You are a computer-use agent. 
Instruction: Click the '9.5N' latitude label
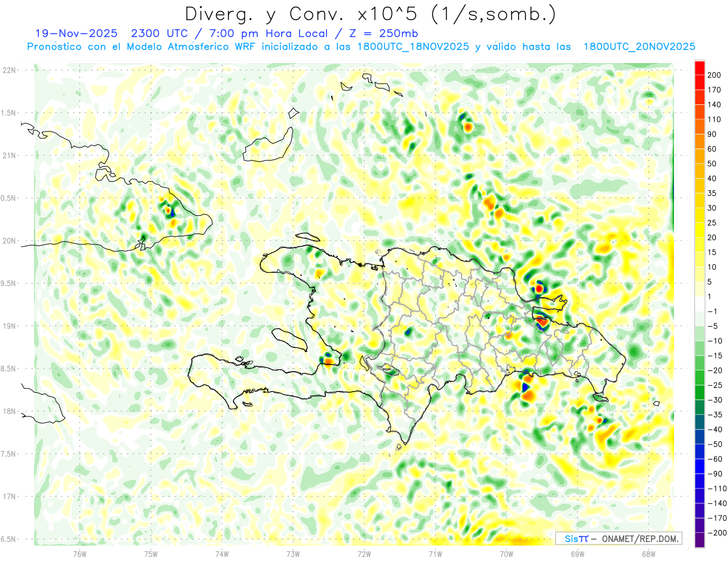9,283
